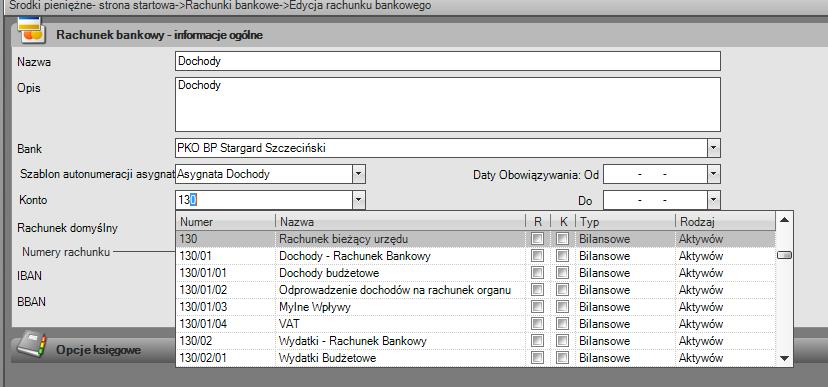This screenshot has height=387, width=828.
Task: Click into the Opis text area
Action: click(448, 105)
